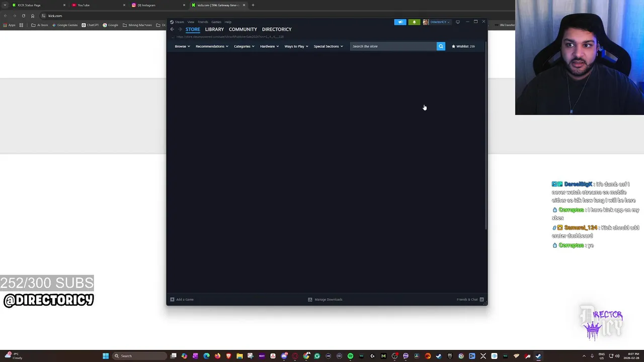Select the STORE tab

pos(193,29)
